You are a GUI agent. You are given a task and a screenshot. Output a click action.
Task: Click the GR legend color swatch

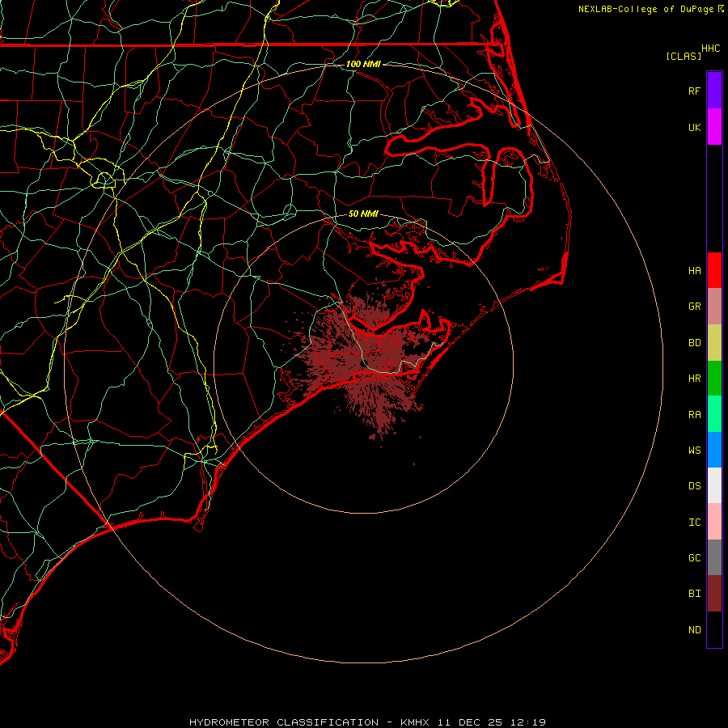(714, 307)
